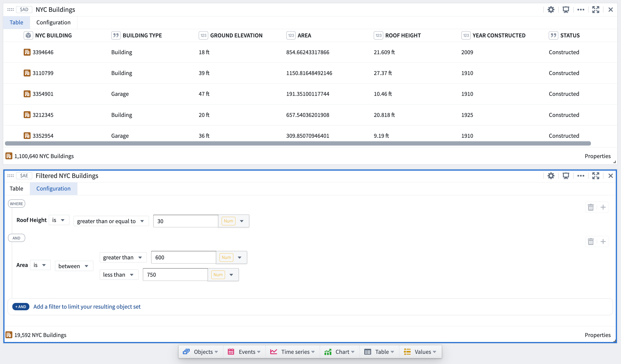Viewport: 621px width, 364px height.
Task: Switch to Table tab in Filtered NYC Buildings
Action: 17,188
